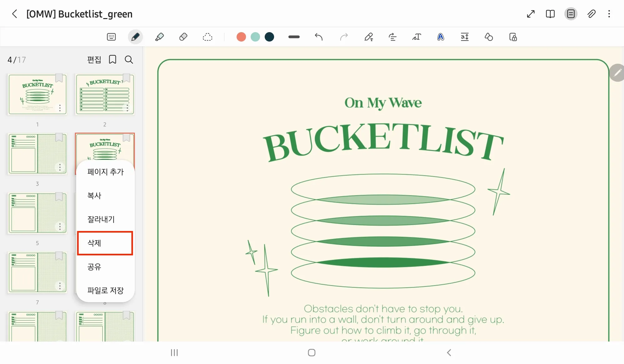
Task: Click the Undo arrow
Action: 318,37
